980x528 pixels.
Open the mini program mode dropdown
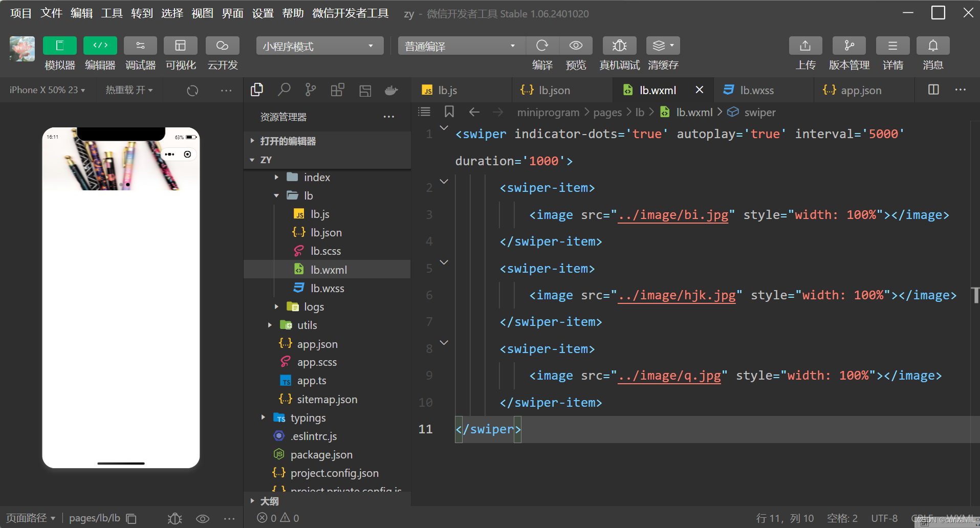pos(320,46)
